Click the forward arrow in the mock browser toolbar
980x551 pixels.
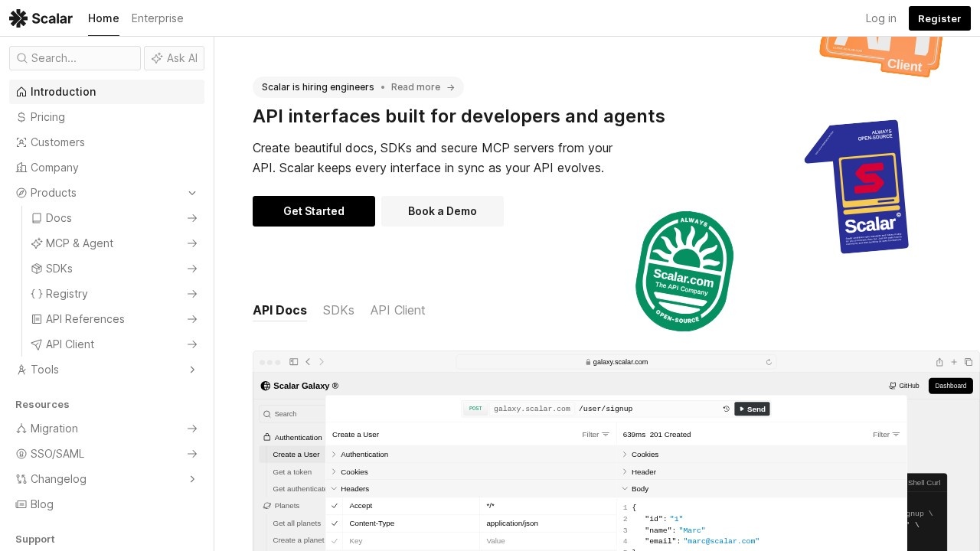[322, 362]
